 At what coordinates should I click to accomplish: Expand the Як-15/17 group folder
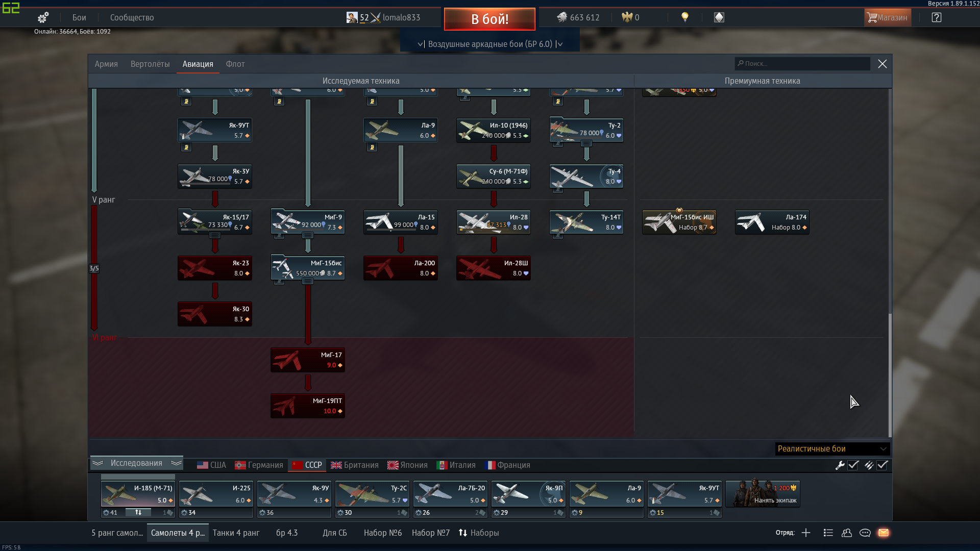pyautogui.click(x=215, y=235)
